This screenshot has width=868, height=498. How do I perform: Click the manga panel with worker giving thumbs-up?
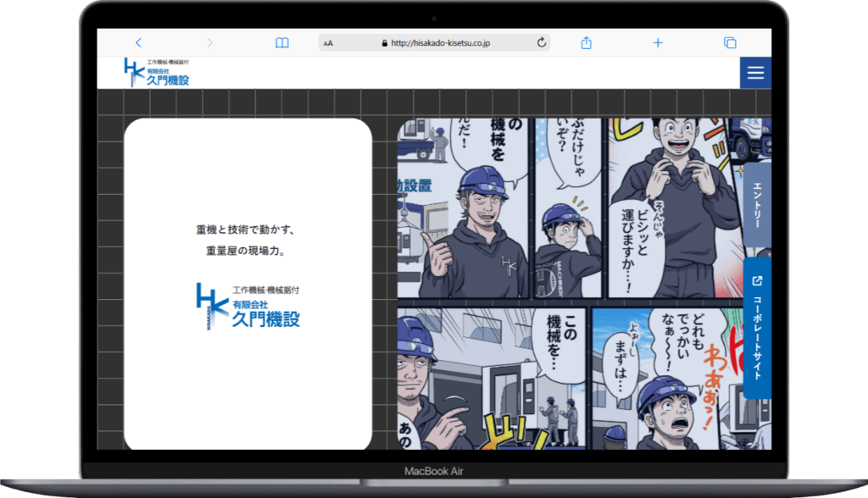point(463,208)
